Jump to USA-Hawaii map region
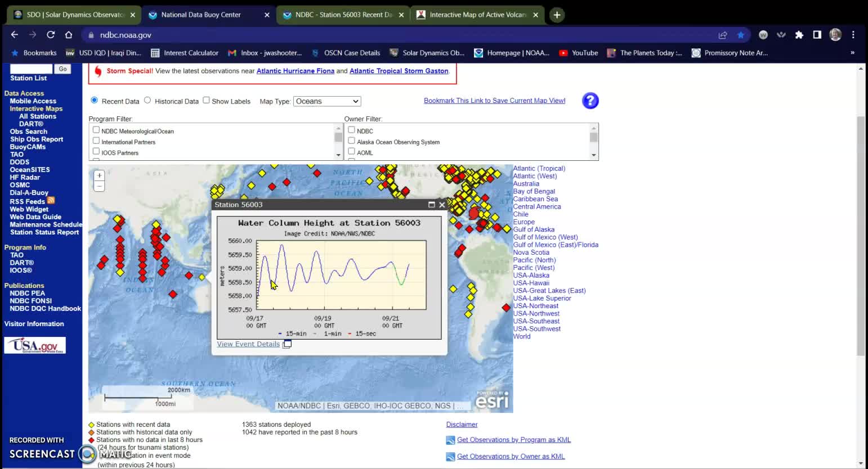Viewport: 868px width, 469px height. [531, 283]
